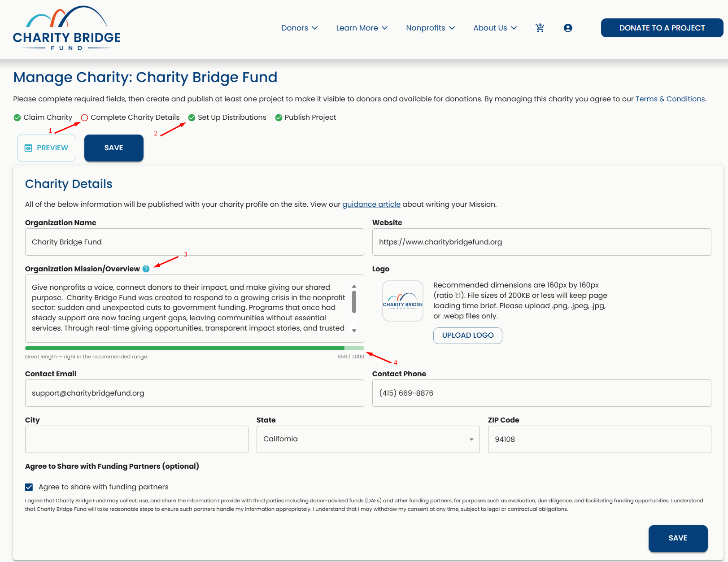Screen dimensions: 728x562
Task: Expand the Learn More menu
Action: click(362, 28)
